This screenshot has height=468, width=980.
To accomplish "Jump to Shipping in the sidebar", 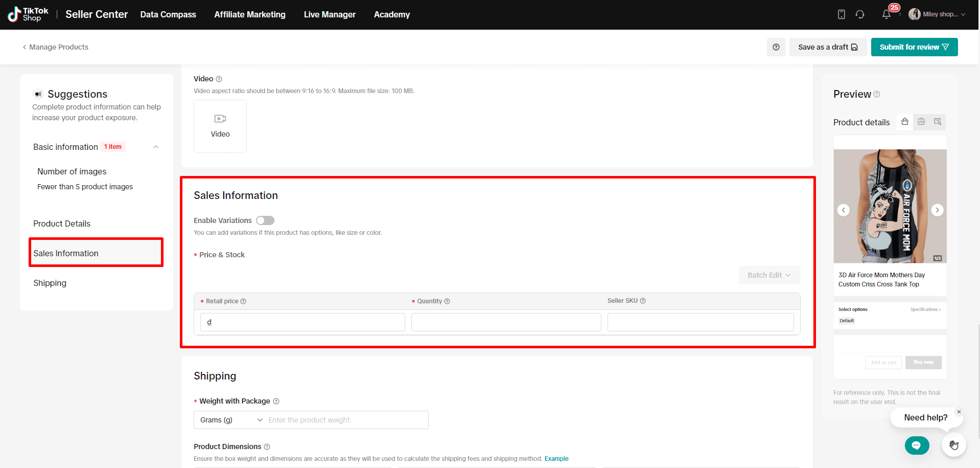I will click(50, 283).
